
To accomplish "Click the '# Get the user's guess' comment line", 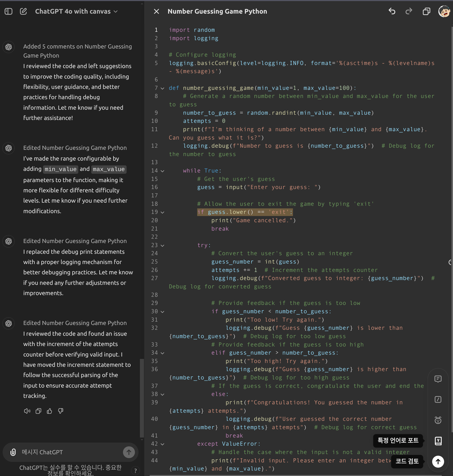I will pos(236,179).
